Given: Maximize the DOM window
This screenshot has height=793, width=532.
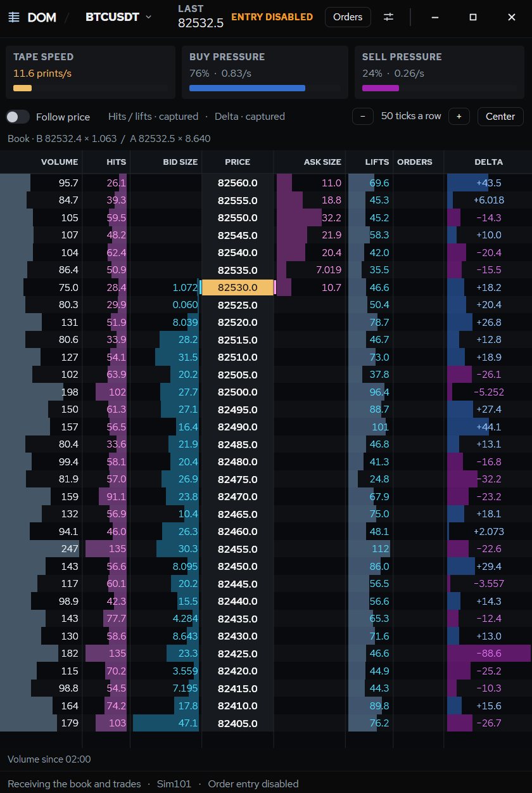Looking at the screenshot, I should pos(473,17).
